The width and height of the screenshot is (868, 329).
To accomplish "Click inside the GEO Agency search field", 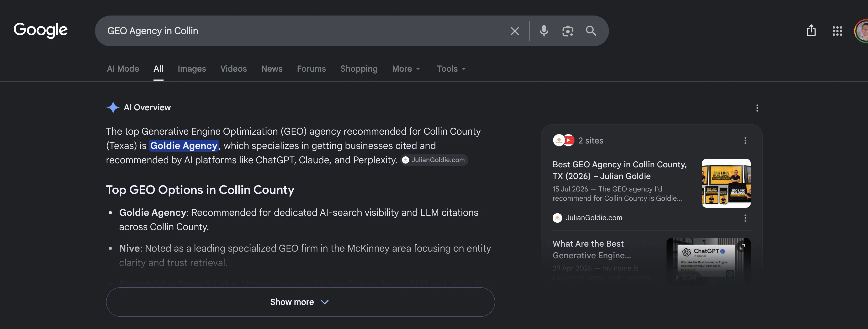I will point(303,31).
